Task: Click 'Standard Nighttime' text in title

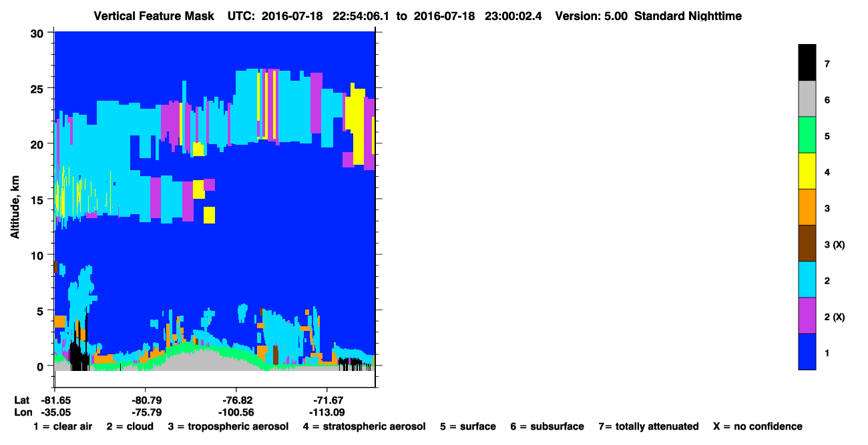Action: (x=689, y=15)
